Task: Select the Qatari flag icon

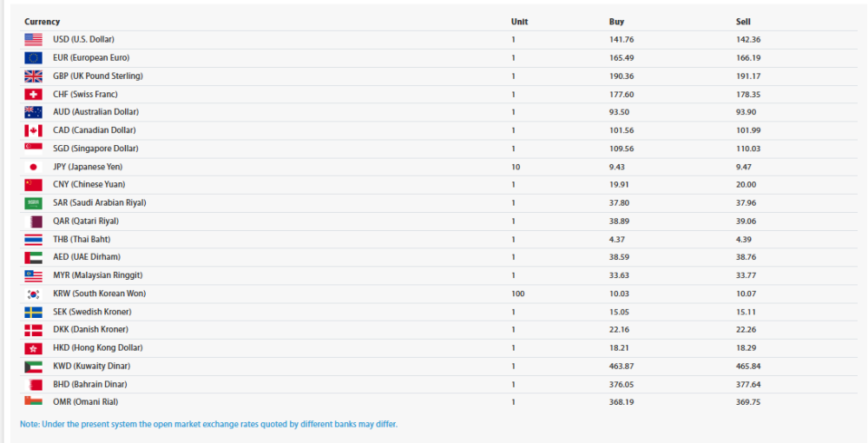Action: [33, 221]
